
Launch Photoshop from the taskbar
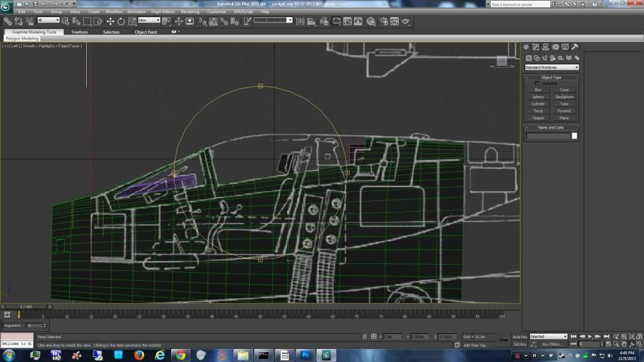(304, 355)
